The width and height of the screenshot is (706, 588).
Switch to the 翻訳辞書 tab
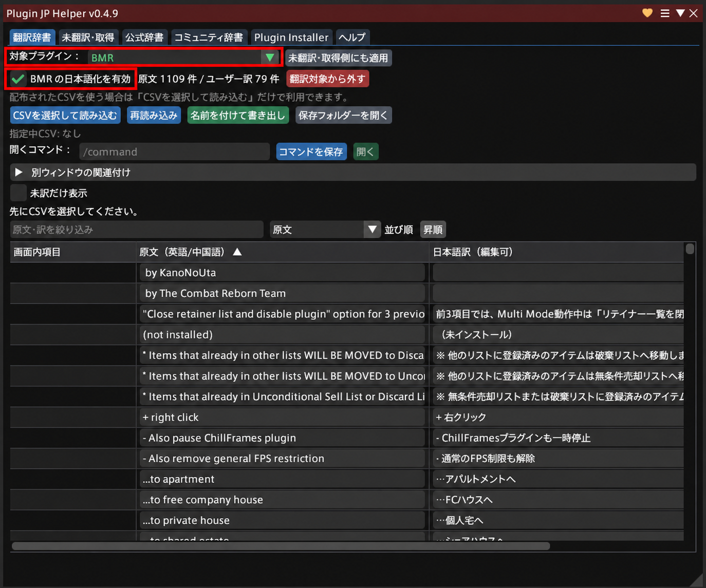coord(32,37)
